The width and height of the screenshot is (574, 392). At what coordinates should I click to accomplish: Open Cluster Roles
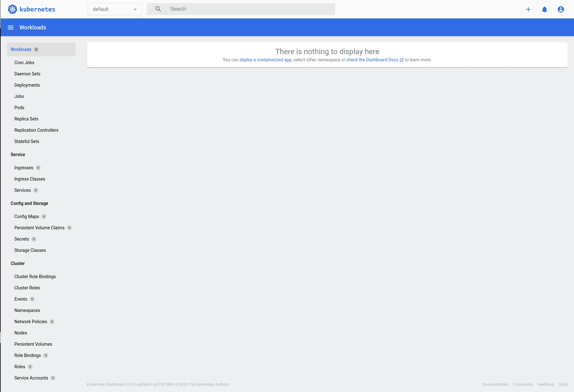coord(27,288)
